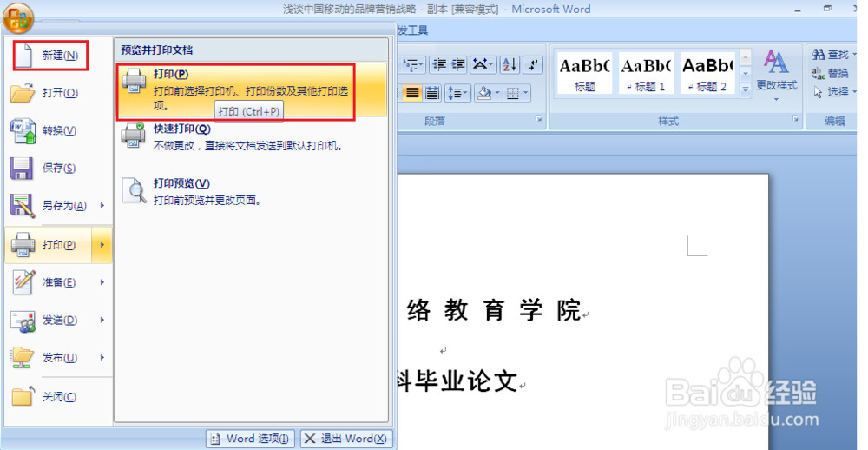Open the shading color dropdown arrow

pyautogui.click(x=497, y=93)
